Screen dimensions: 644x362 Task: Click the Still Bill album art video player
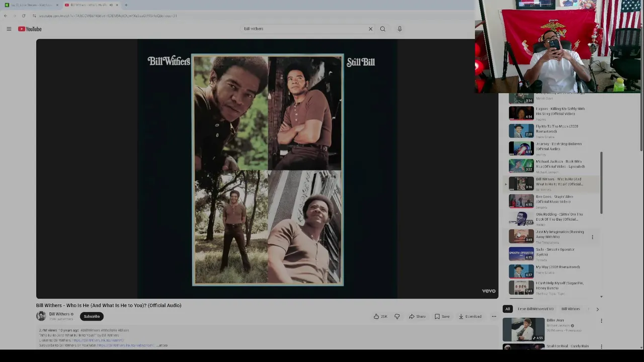(267, 169)
